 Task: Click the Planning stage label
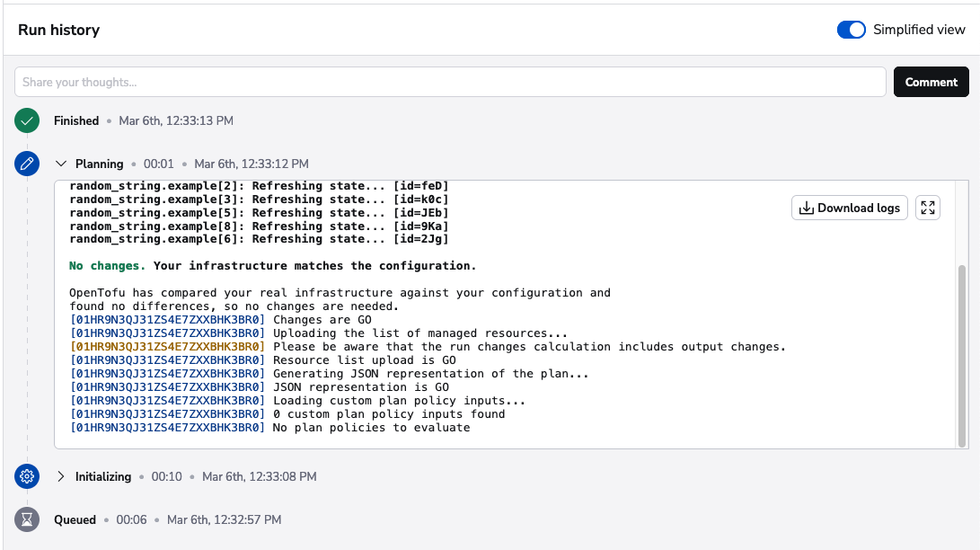pyautogui.click(x=99, y=164)
